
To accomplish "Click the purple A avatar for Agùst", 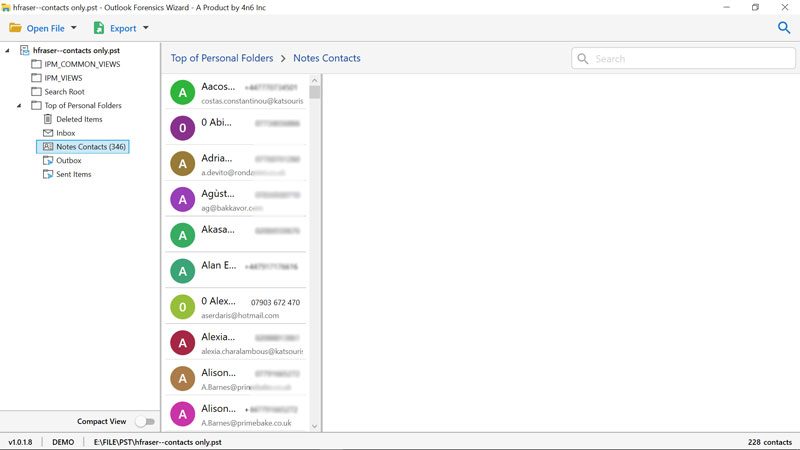I will click(182, 199).
